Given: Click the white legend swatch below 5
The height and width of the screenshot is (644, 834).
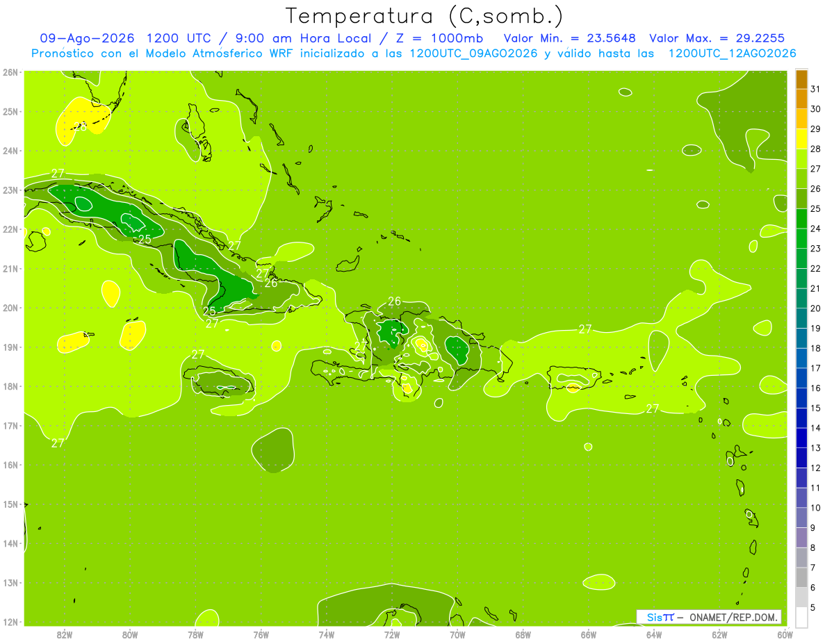Looking at the screenshot, I should (801, 617).
